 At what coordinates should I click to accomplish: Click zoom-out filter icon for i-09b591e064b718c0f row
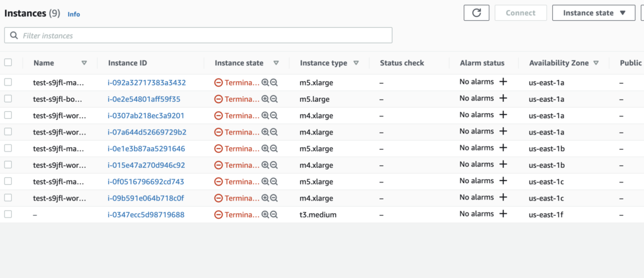(274, 198)
